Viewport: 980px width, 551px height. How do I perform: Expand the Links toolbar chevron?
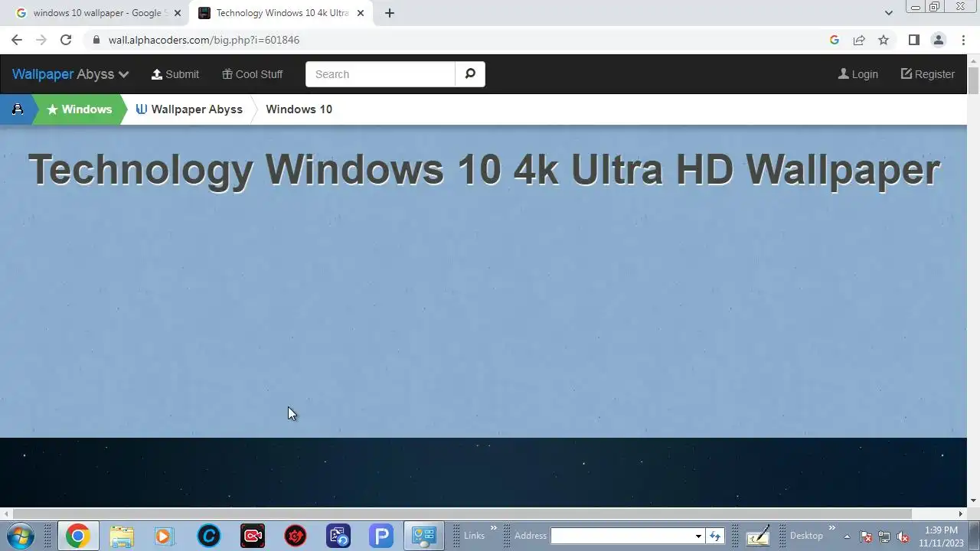click(494, 528)
